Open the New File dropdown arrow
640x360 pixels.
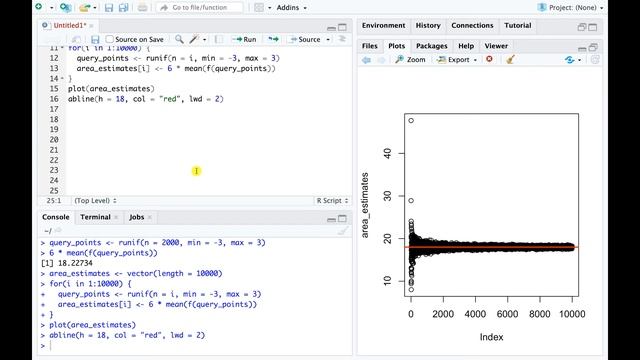(51, 8)
